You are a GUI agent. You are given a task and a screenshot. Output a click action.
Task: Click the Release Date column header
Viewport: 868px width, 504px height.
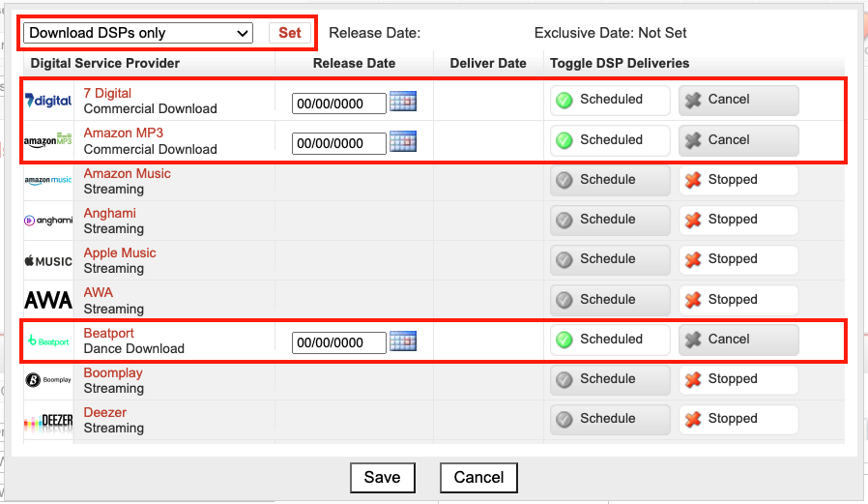click(x=355, y=63)
